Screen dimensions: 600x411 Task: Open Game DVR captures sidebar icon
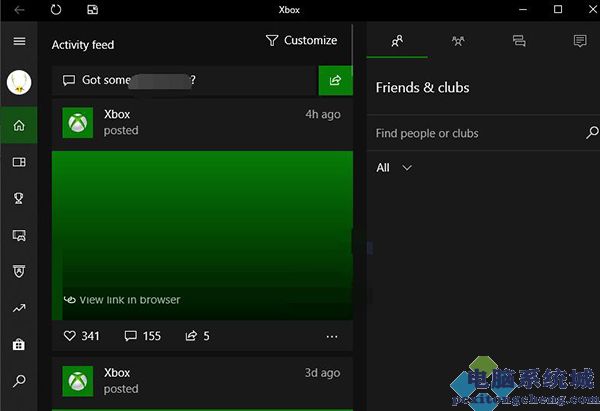tap(19, 235)
